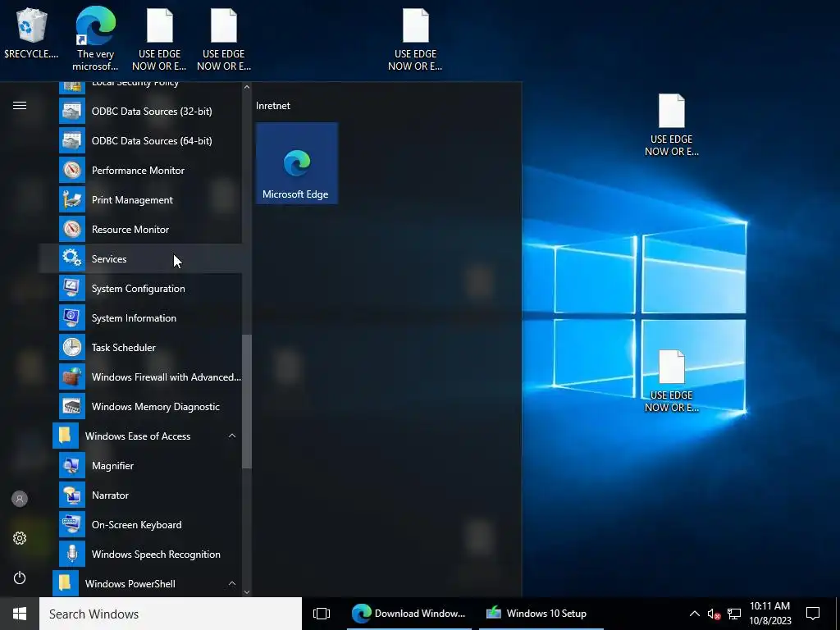840x630 pixels.
Task: Launch Task Scheduler clock icon
Action: coord(72,347)
